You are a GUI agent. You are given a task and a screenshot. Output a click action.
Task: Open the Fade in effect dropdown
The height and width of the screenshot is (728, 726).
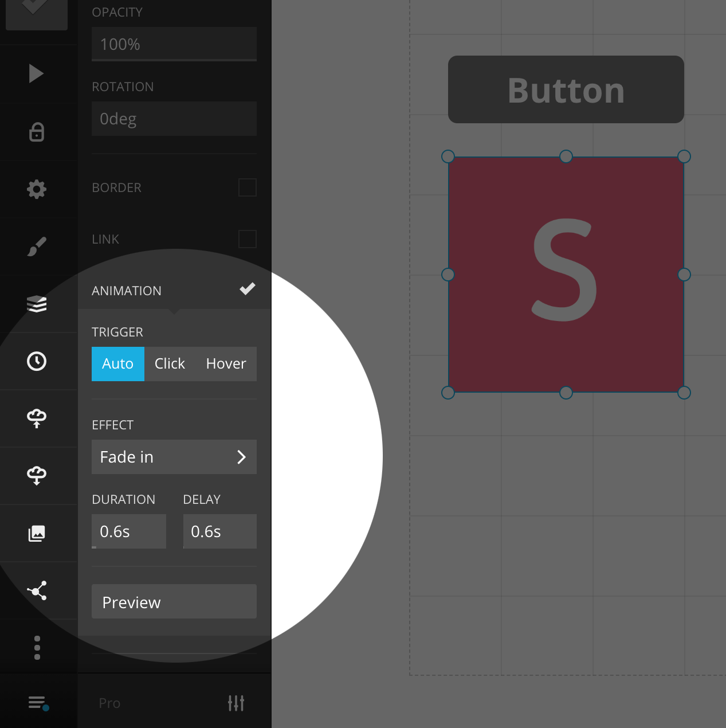click(x=174, y=457)
